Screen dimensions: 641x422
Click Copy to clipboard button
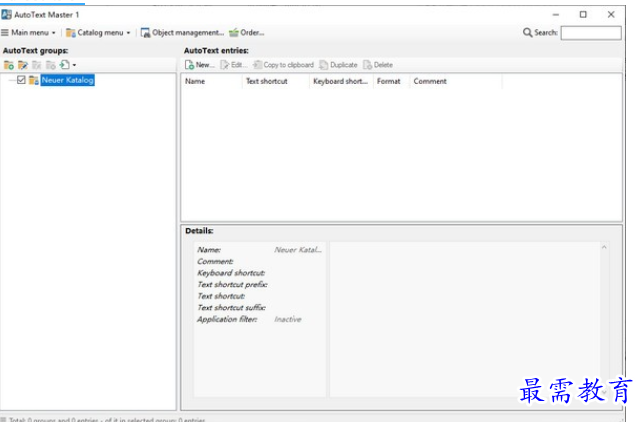[283, 65]
